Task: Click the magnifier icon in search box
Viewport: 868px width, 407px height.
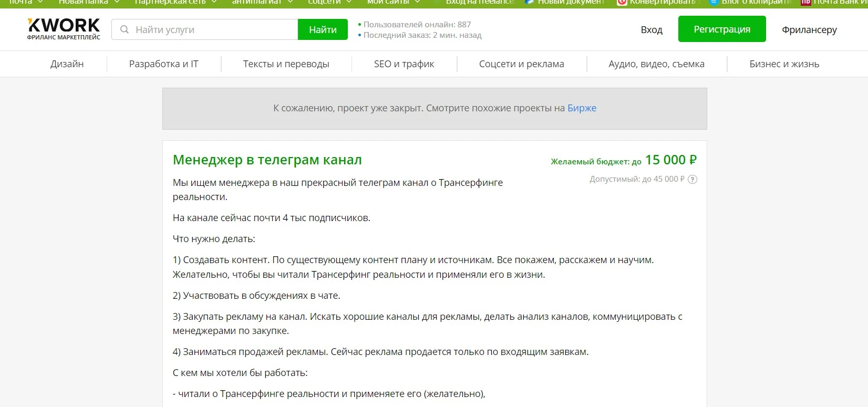Action: 125,29
